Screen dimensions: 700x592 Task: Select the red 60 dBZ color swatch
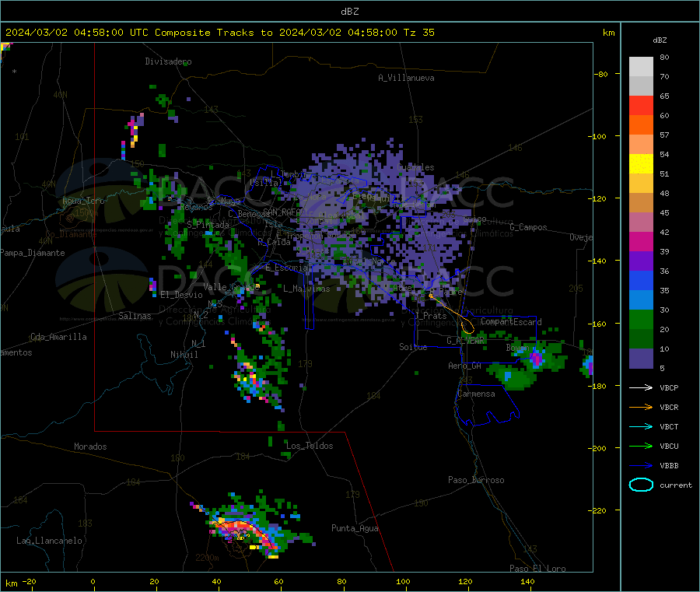click(x=641, y=105)
